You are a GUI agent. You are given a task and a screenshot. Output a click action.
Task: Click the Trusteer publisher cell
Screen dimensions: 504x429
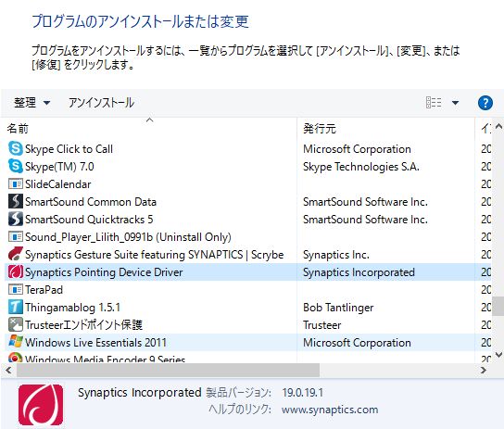tap(321, 325)
